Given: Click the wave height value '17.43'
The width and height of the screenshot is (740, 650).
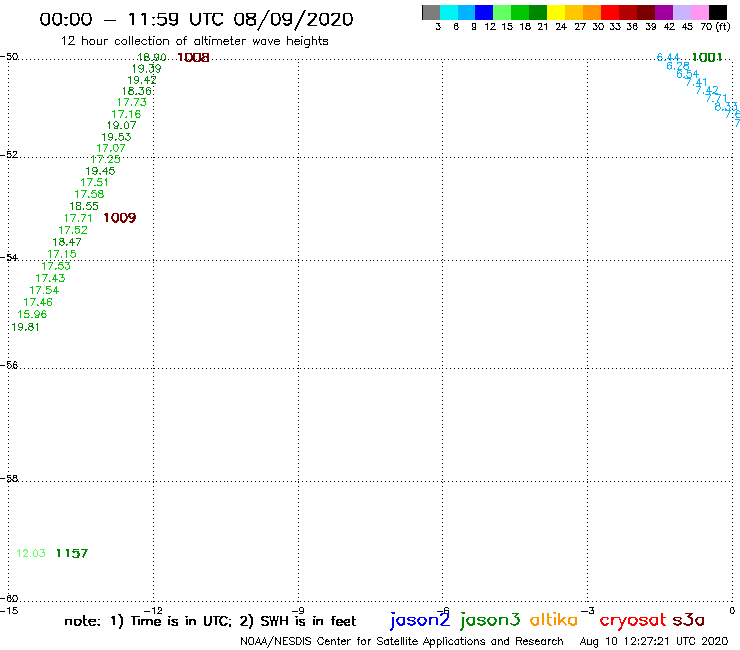Looking at the screenshot, I should tap(50, 279).
